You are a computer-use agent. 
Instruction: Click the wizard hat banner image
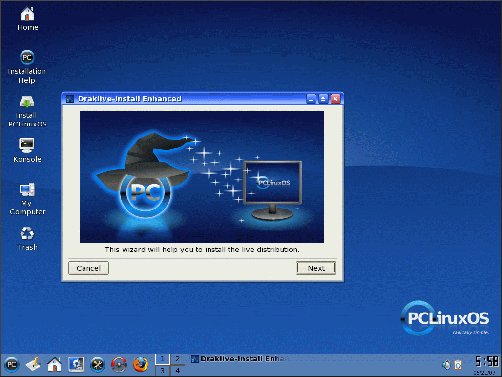(202, 177)
